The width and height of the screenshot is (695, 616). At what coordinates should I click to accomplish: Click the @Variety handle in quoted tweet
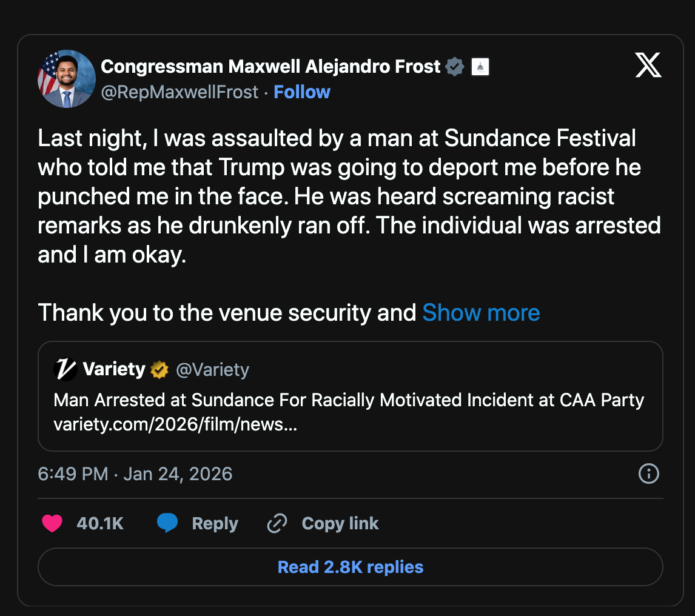coord(212,369)
